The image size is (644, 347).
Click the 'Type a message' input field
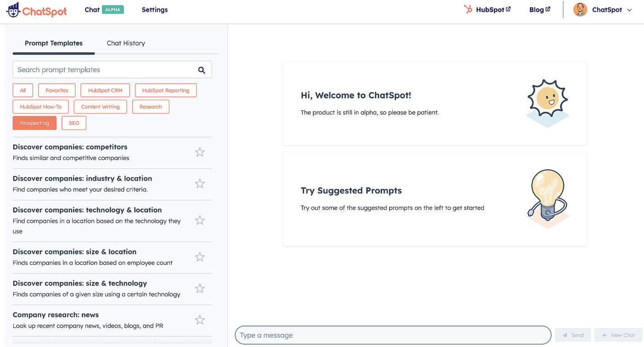click(x=393, y=335)
